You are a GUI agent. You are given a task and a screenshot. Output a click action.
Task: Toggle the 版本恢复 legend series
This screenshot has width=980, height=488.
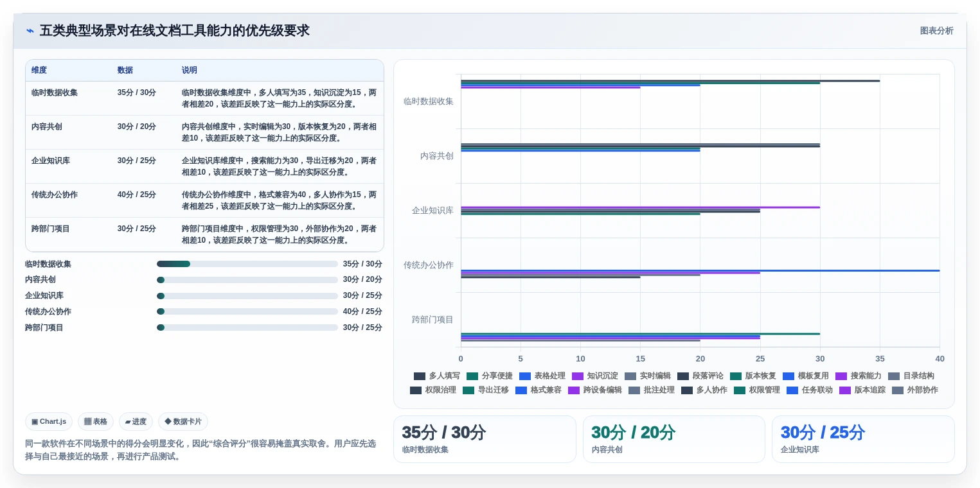tap(753, 376)
